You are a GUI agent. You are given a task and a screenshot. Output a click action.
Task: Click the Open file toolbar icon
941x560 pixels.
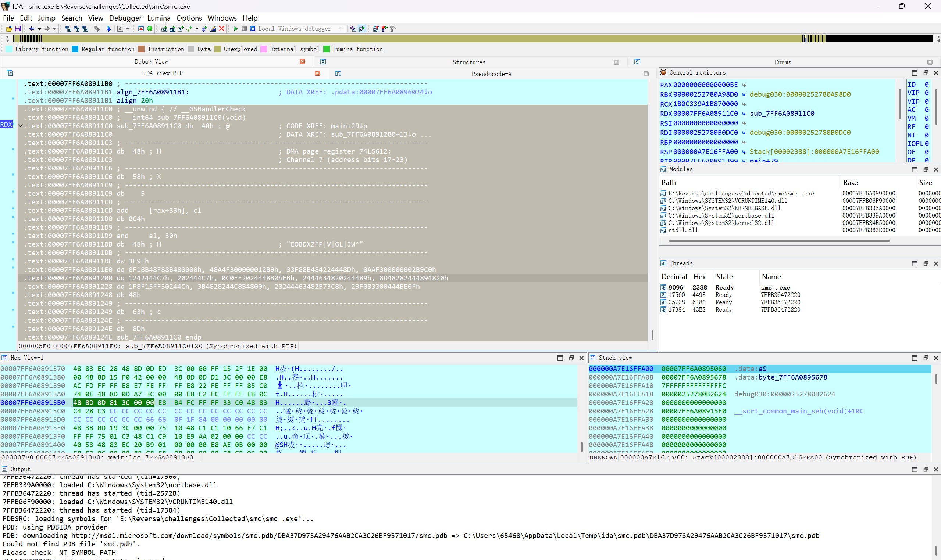9,29
